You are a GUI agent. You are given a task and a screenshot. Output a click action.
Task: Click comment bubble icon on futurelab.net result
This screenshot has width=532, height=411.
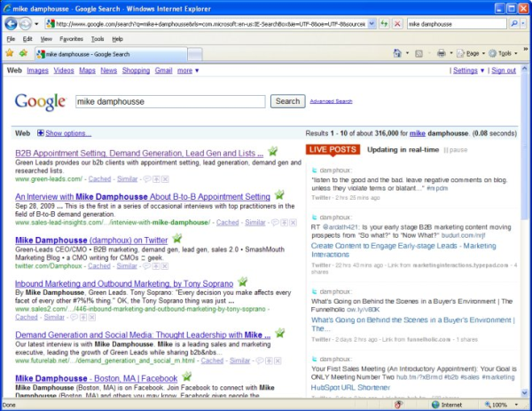(260, 360)
